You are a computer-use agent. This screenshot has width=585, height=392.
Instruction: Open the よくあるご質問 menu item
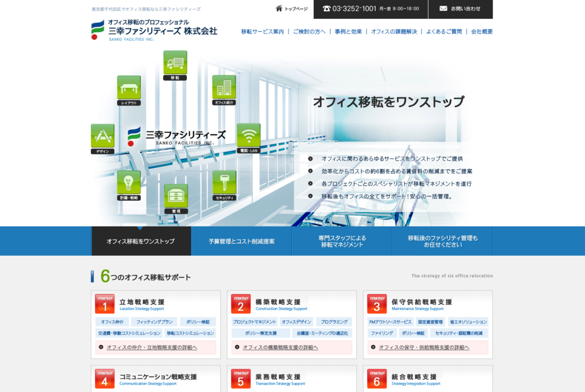(x=444, y=32)
